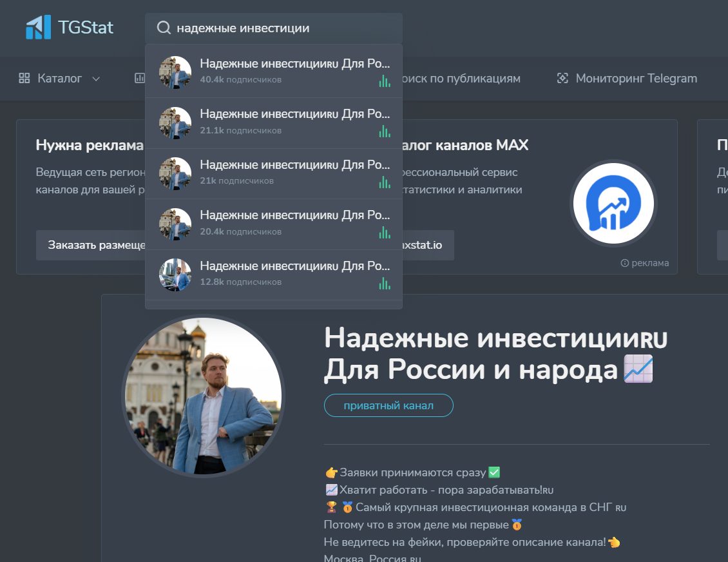Click stats bar icon of 21k result
This screenshot has width=728, height=562.
pos(385,182)
